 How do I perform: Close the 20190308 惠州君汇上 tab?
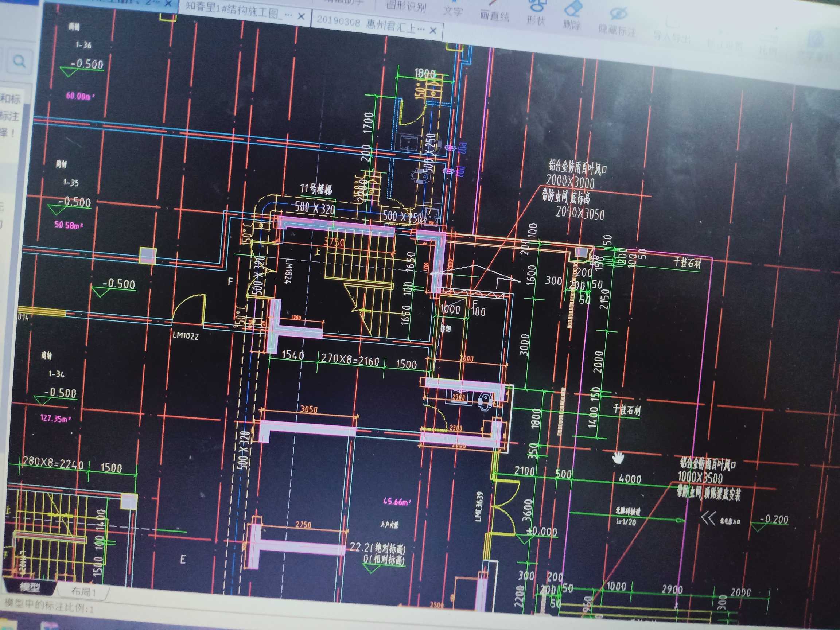coord(432,30)
